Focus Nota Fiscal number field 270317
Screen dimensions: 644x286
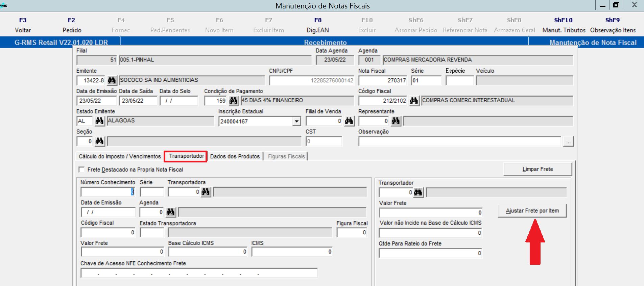[383, 80]
